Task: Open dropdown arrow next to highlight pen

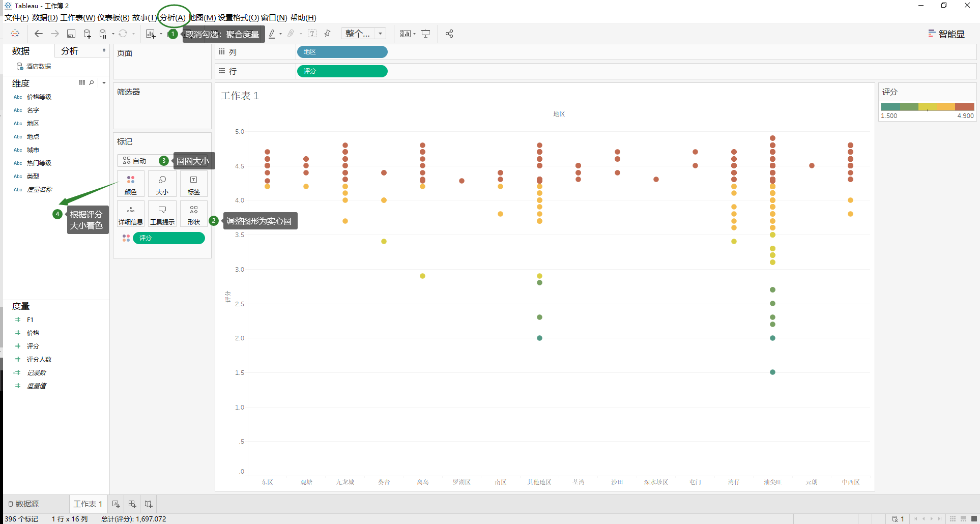Action: [281, 34]
